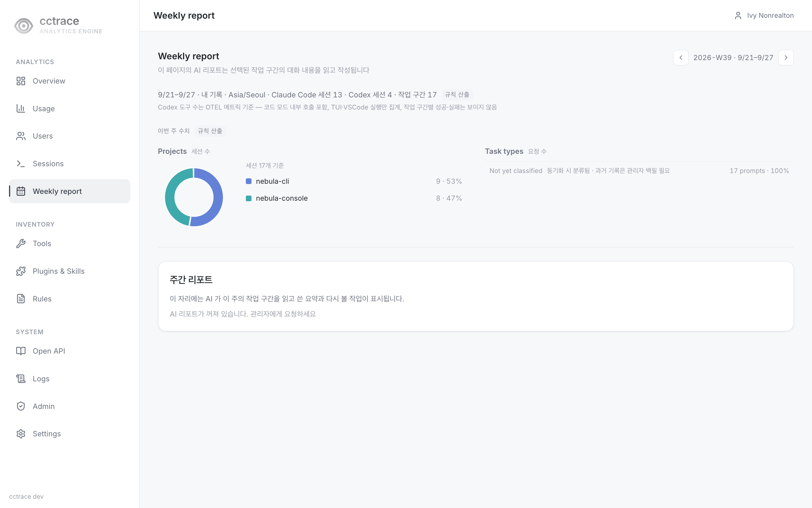This screenshot has width=812, height=508.
Task: Click the Overview grid icon
Action: pyautogui.click(x=21, y=81)
